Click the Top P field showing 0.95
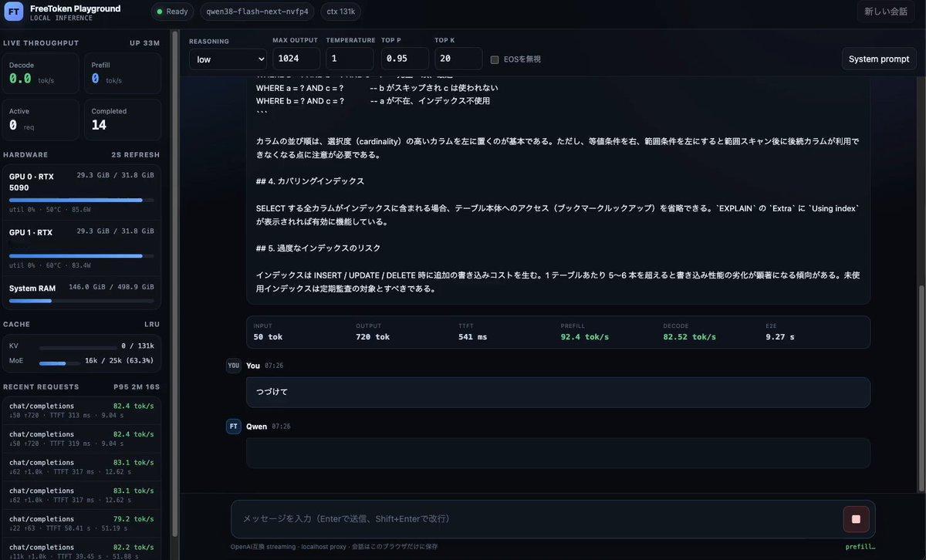This screenshot has height=560, width=926. coord(405,59)
